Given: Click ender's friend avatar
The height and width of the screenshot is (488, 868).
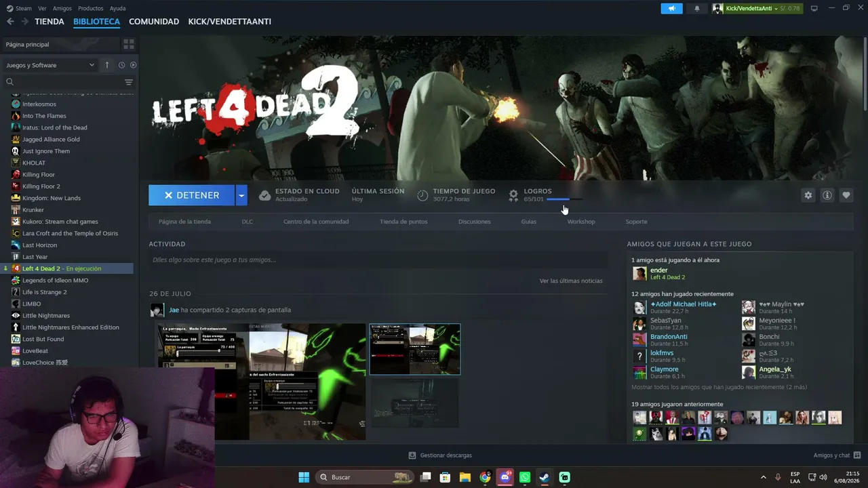Looking at the screenshot, I should click(x=639, y=273).
